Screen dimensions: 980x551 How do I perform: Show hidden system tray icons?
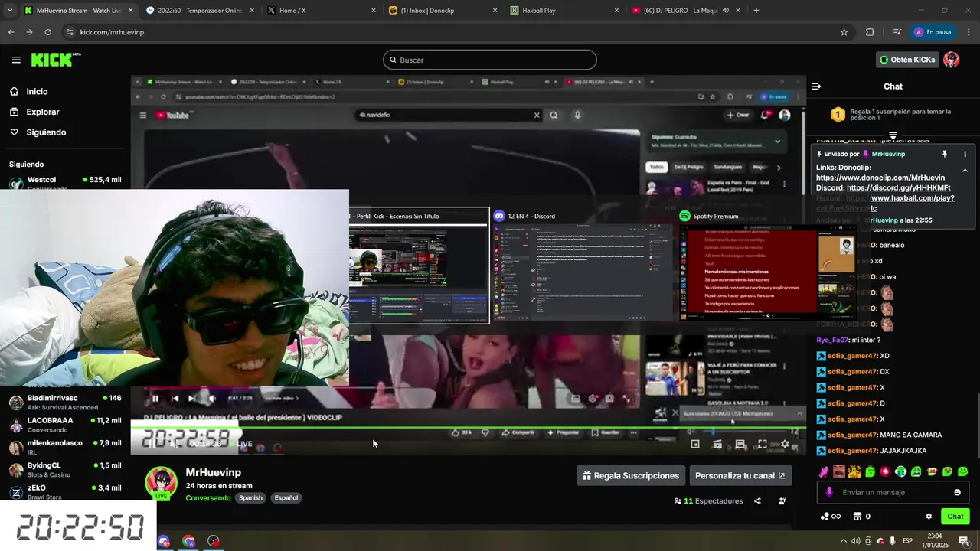click(x=842, y=541)
